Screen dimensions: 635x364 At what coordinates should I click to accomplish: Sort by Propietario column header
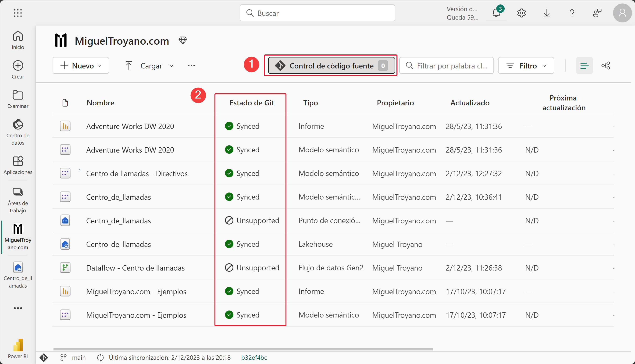[x=395, y=103]
